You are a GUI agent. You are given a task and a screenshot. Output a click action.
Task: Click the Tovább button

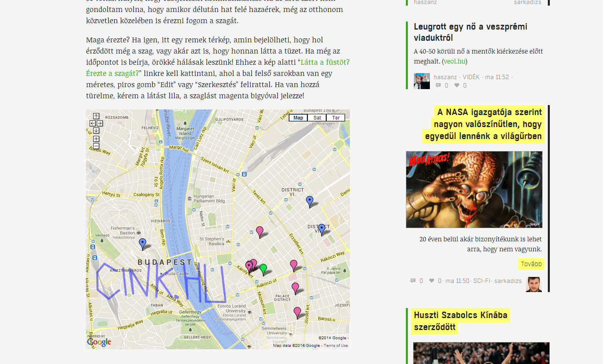coord(531,264)
